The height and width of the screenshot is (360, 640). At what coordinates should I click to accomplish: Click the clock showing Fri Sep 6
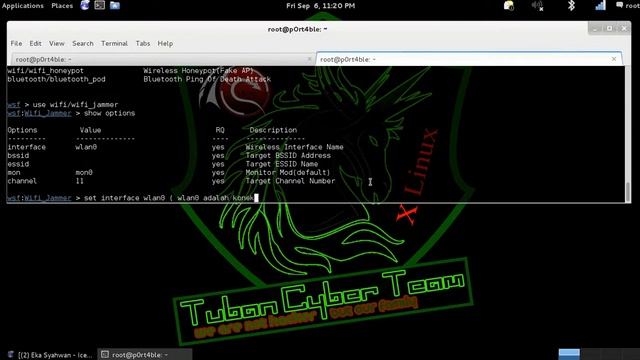point(320,6)
